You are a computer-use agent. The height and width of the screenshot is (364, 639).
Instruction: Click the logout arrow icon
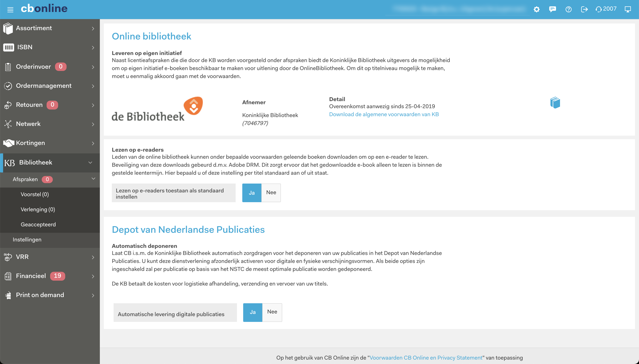[x=584, y=10]
